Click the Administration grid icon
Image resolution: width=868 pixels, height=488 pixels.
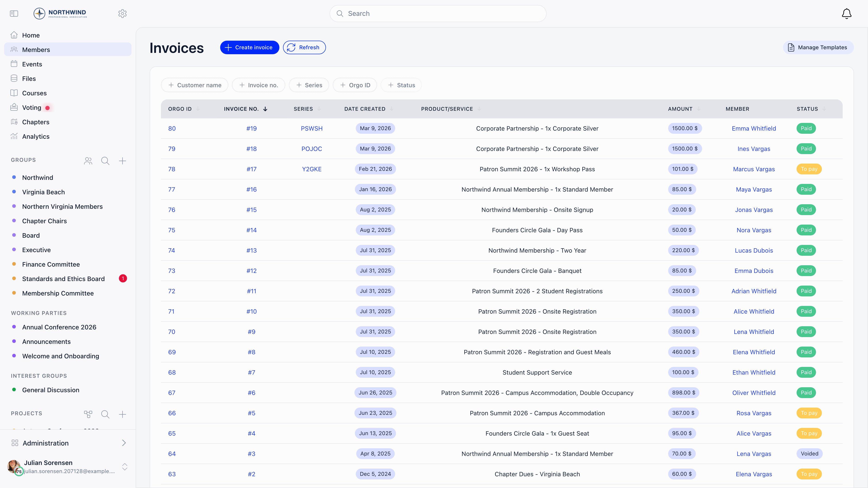click(15, 443)
